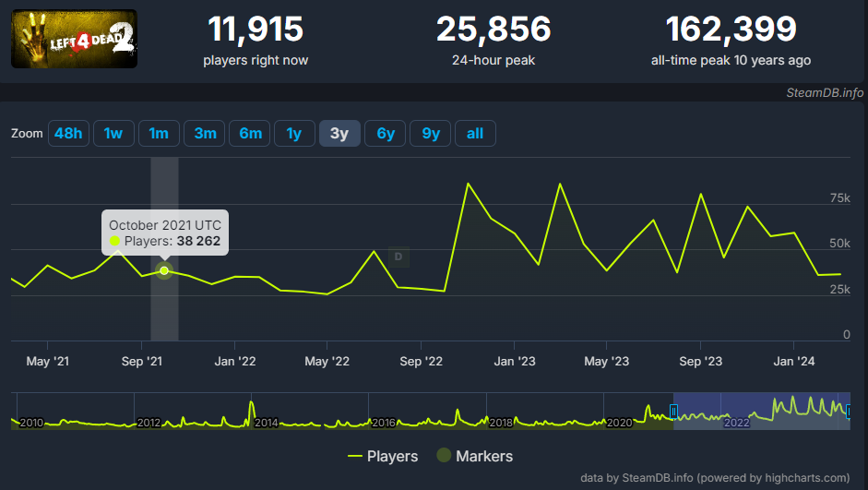Set chart zoom to 6m

coord(250,134)
